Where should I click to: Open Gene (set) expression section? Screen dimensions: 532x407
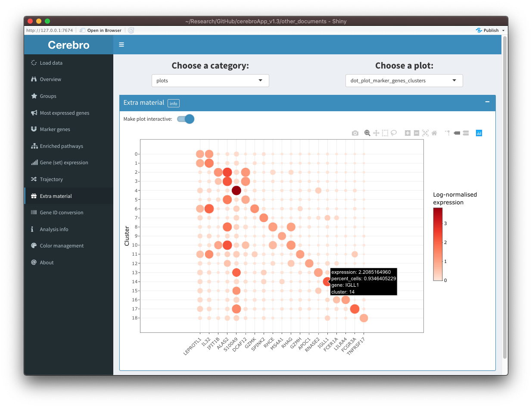coord(68,163)
